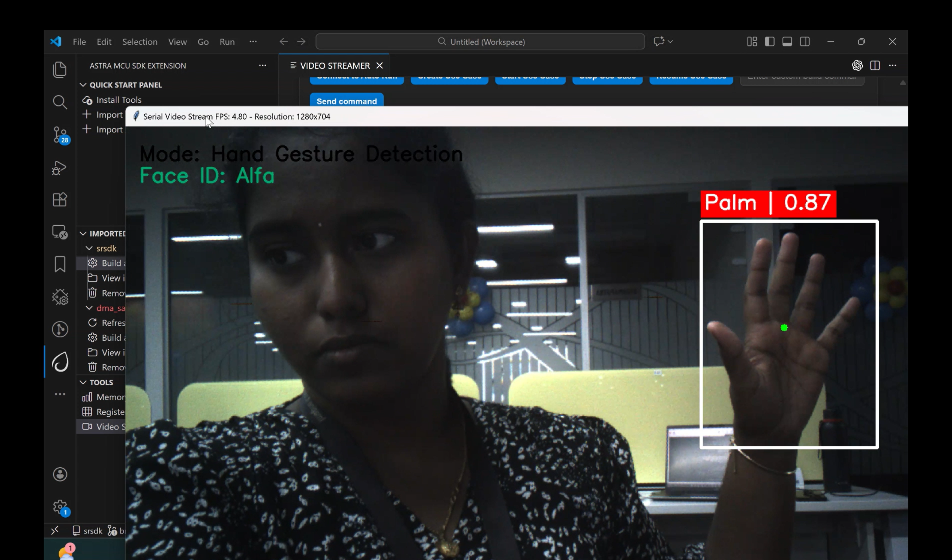Collapse the QUICK START PANEL section
The height and width of the screenshot is (560, 952).
tap(83, 85)
